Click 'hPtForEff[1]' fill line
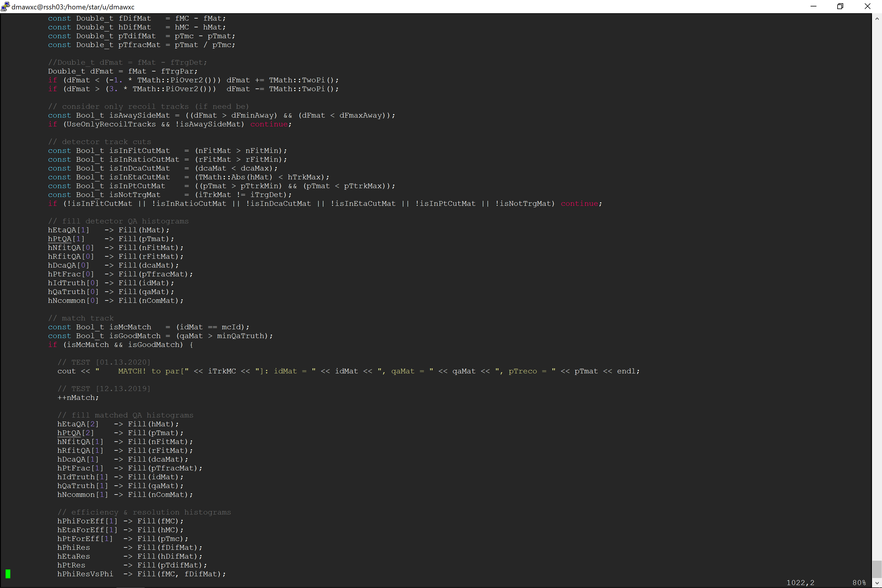 (123, 539)
